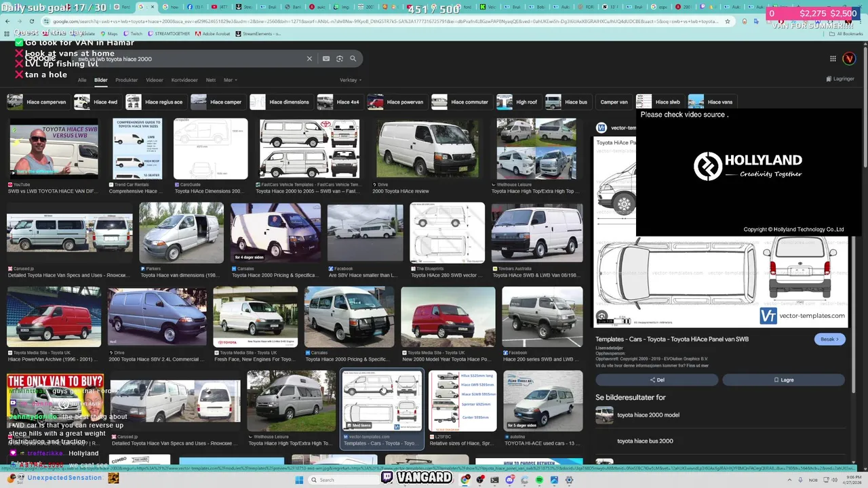Filter by Hiace 4wd chip
The height and width of the screenshot is (488, 868).
tap(96, 102)
